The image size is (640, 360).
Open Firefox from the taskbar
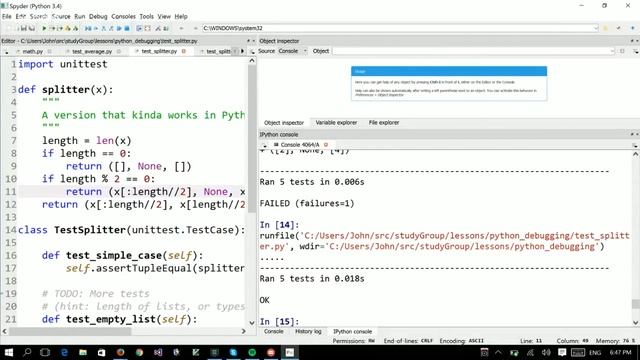pyautogui.click(x=120, y=352)
